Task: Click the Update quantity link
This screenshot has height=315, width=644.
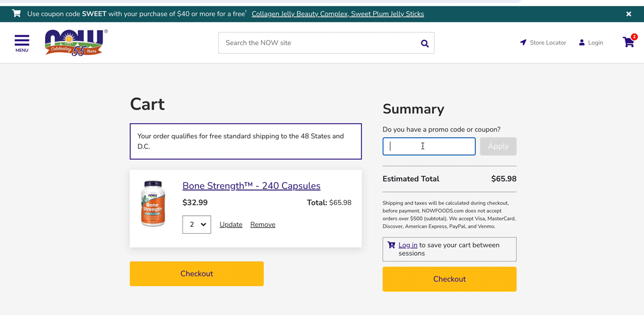Action: 230,225
